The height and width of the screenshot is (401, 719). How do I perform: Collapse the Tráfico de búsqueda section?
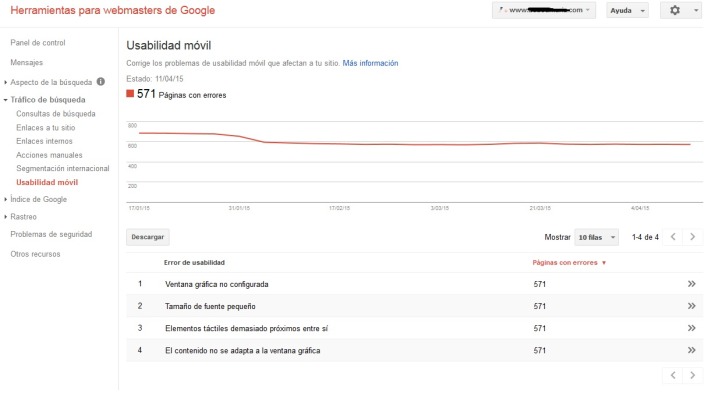[x=48, y=99]
